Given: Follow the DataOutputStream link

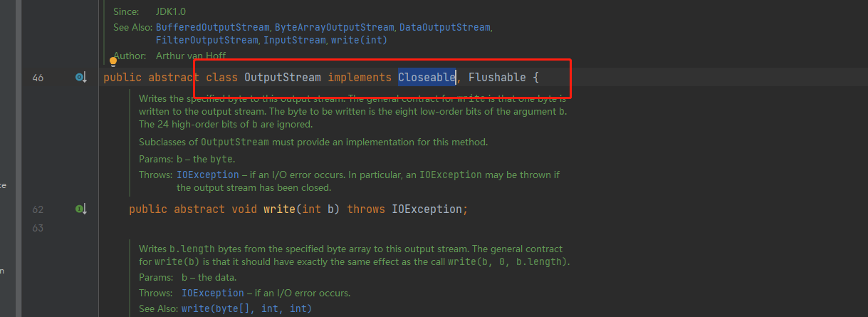Looking at the screenshot, I should [x=444, y=27].
